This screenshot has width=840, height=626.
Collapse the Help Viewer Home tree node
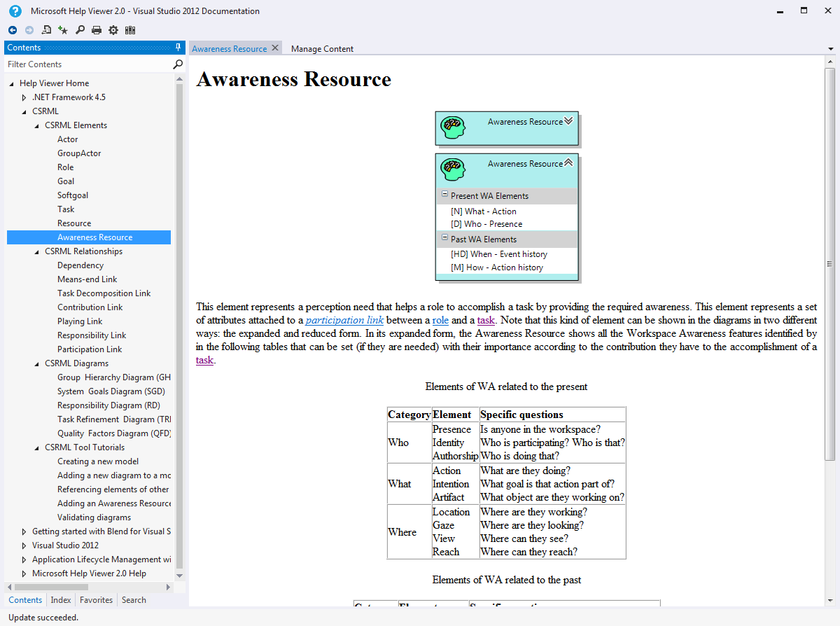[x=11, y=83]
